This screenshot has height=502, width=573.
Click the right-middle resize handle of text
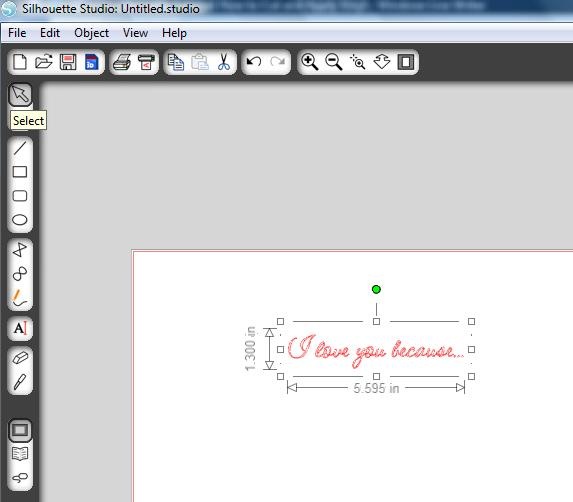click(x=471, y=349)
